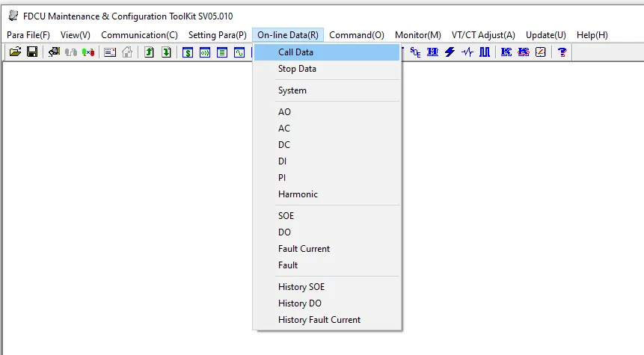The height and width of the screenshot is (355, 644).
Task: Click the green up-arrow upload icon
Action: 149,52
